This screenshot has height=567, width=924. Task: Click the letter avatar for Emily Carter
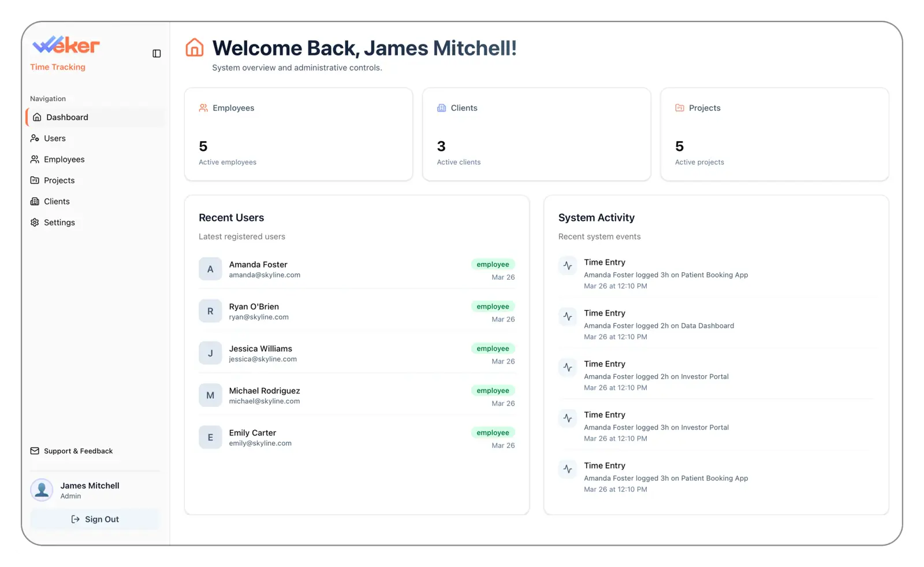pos(210,437)
